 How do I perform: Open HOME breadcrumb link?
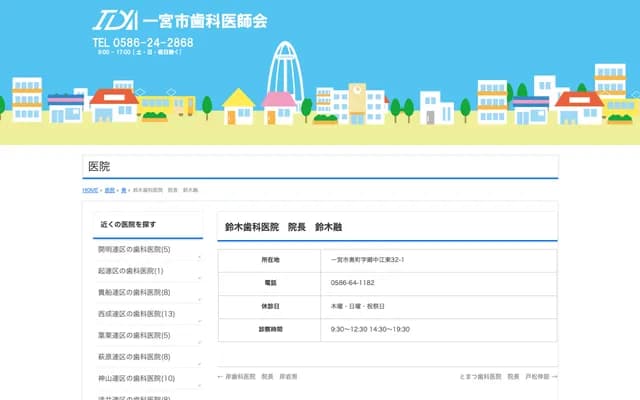(90, 190)
